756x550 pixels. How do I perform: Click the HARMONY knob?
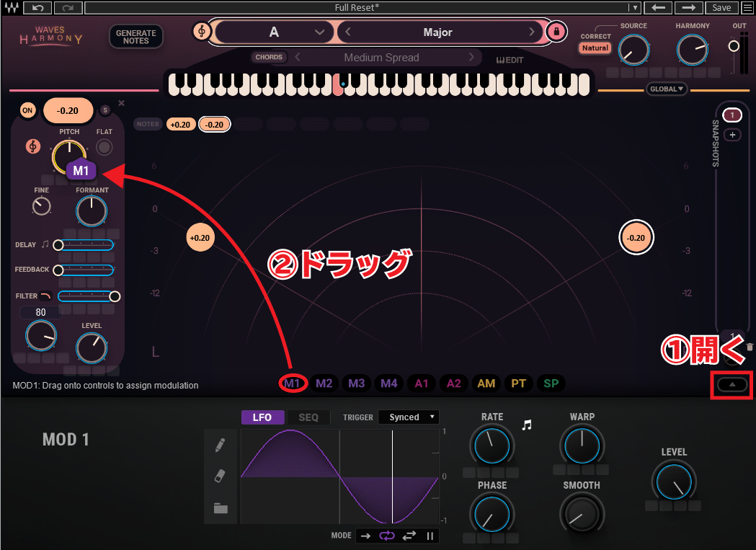pyautogui.click(x=692, y=50)
